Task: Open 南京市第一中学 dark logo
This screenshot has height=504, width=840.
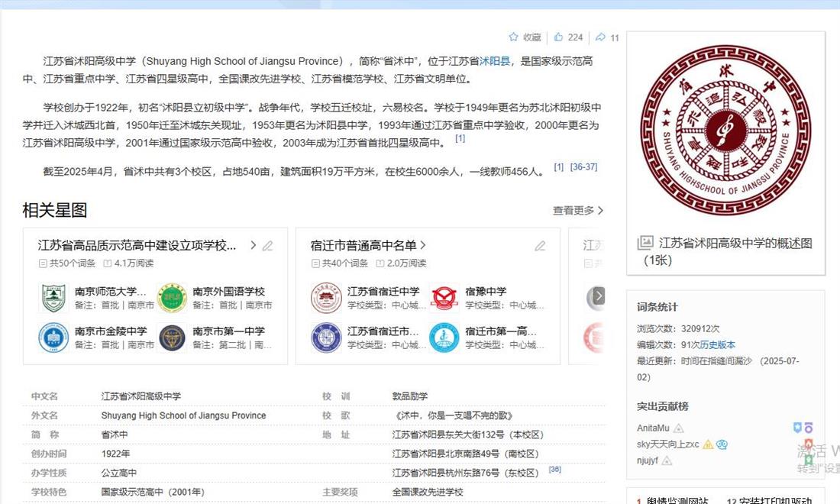Action: (172, 338)
